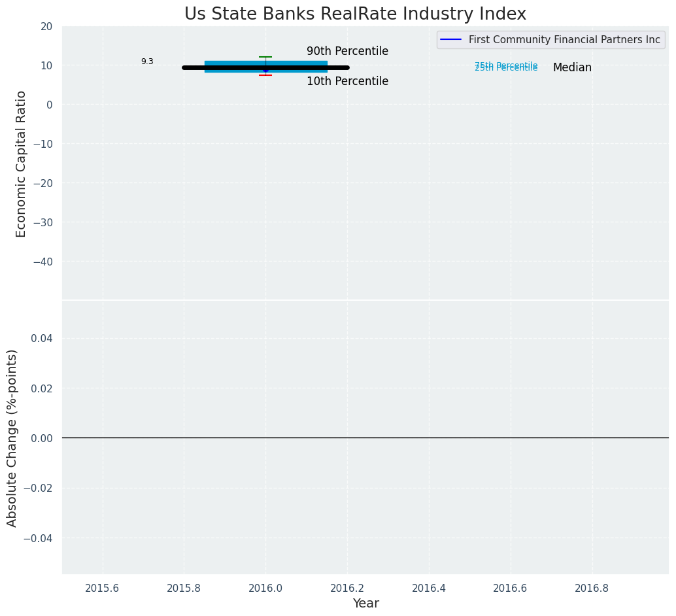Click the Economic Capital Ratio axis label

click(22, 163)
